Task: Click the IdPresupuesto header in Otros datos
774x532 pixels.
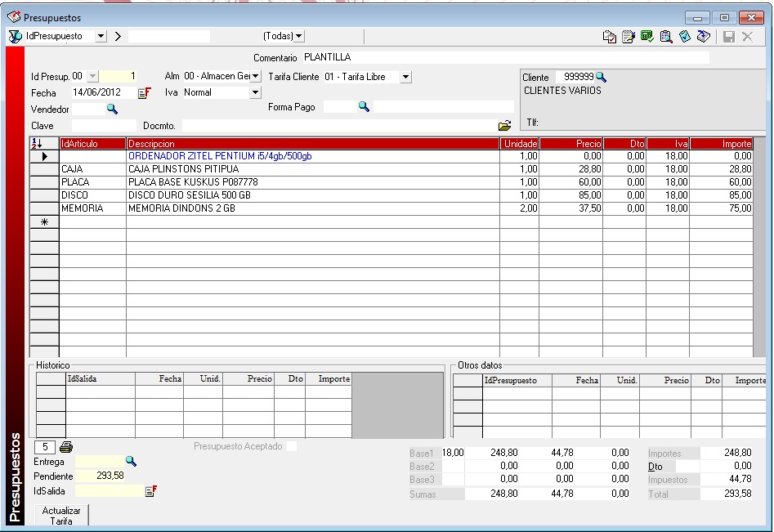Action: tap(517, 381)
